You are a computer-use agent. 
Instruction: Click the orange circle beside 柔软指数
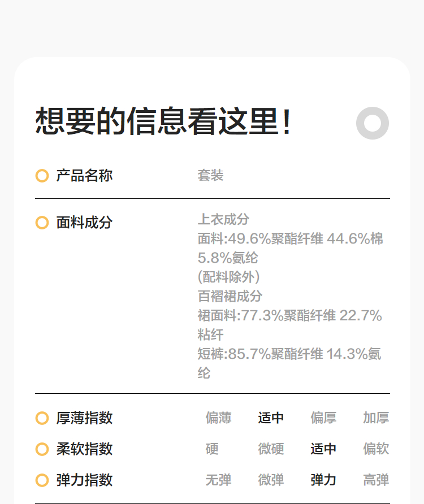point(42,449)
